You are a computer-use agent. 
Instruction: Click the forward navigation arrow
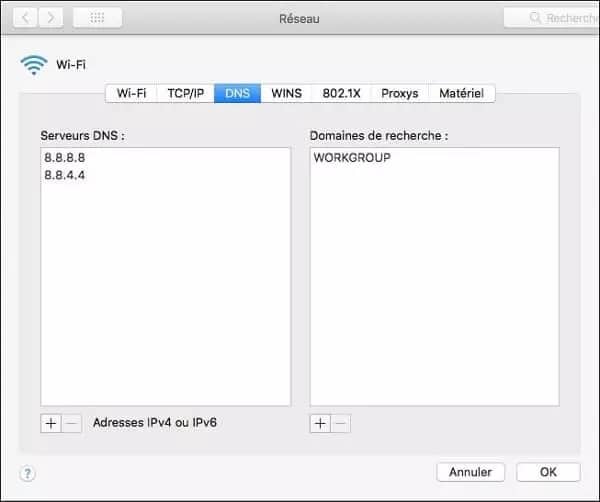[50, 18]
